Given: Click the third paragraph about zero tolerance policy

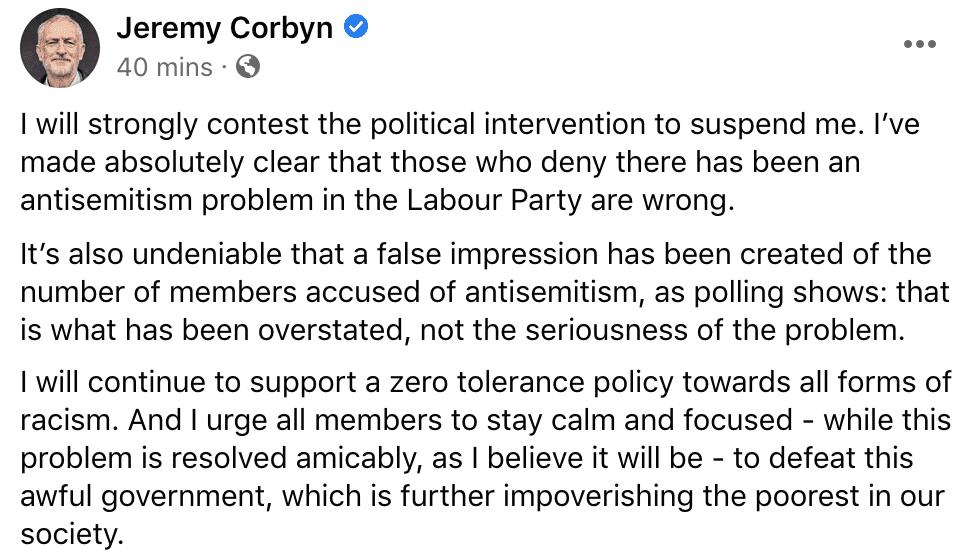Looking at the screenshot, I should click(486, 458).
